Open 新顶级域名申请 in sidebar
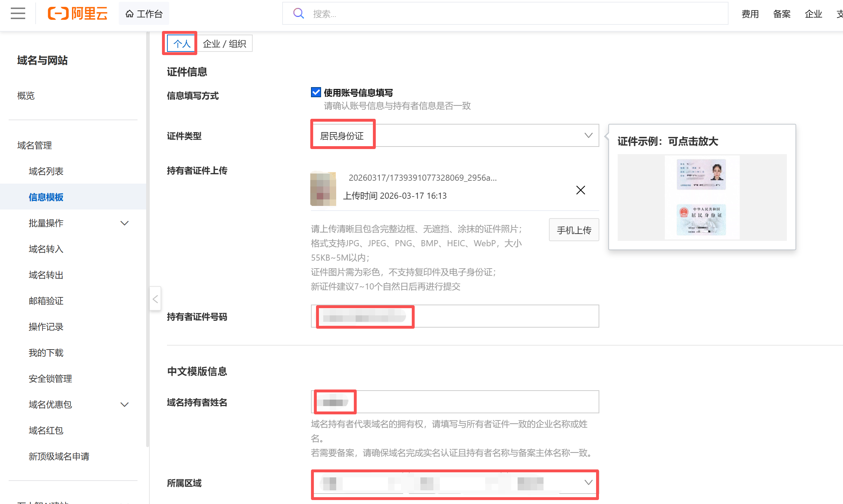The width and height of the screenshot is (843, 504). (59, 456)
